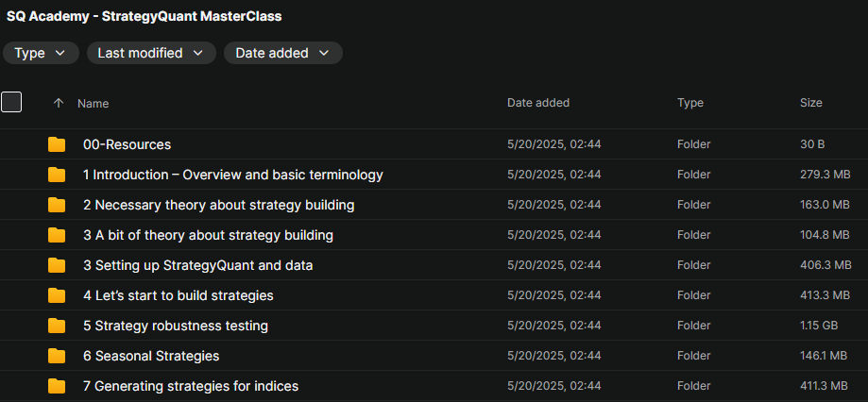Expand the Last modified filter
Screen dimensions: 868x402
[150, 53]
